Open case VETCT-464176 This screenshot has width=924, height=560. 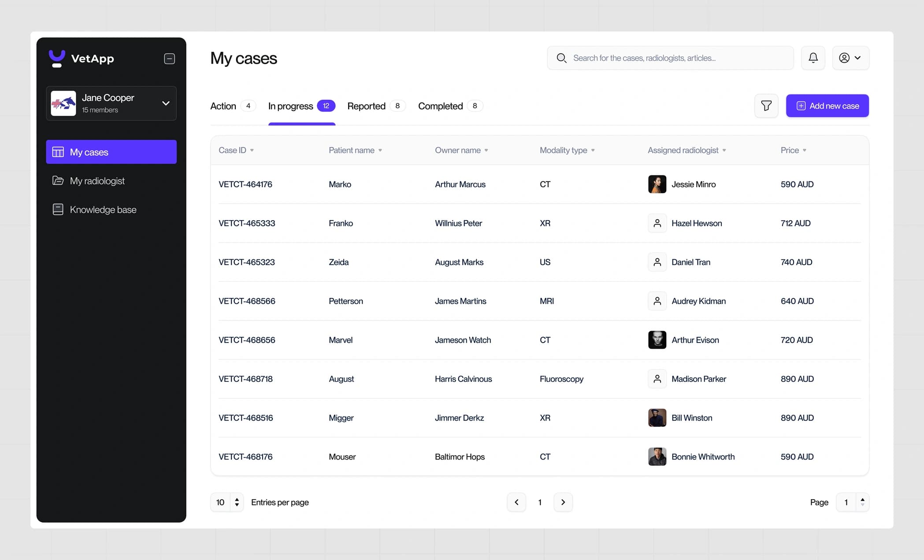(x=245, y=184)
